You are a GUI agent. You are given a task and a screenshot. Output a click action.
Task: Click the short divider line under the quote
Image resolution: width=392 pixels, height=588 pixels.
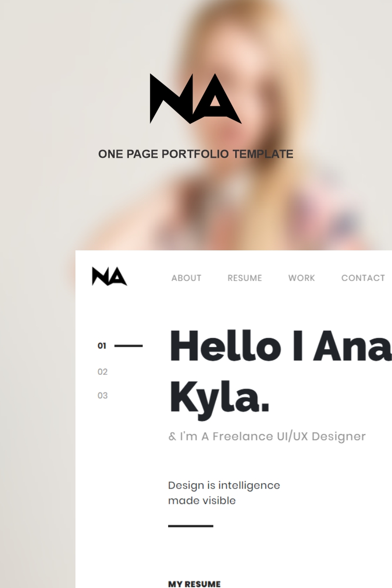coord(191,526)
